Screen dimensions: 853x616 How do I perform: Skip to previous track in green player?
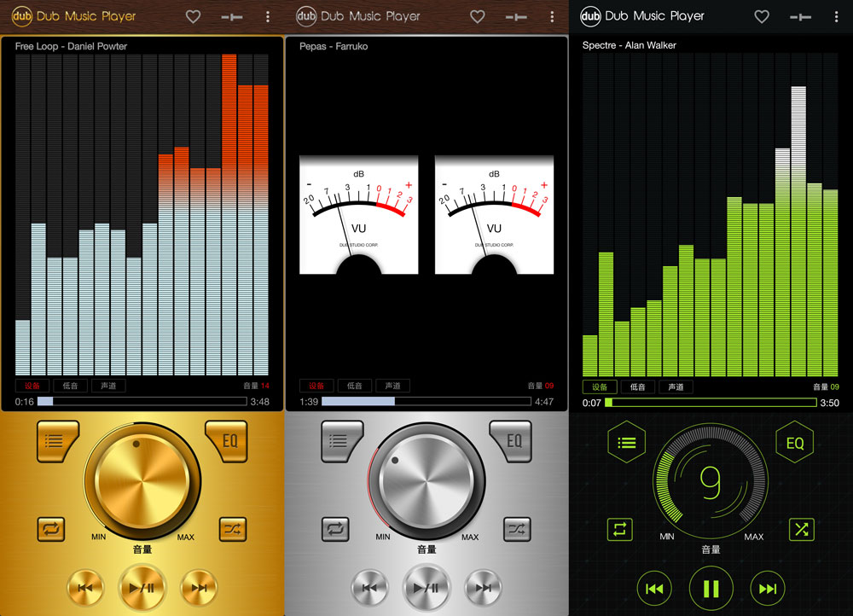pos(654,588)
